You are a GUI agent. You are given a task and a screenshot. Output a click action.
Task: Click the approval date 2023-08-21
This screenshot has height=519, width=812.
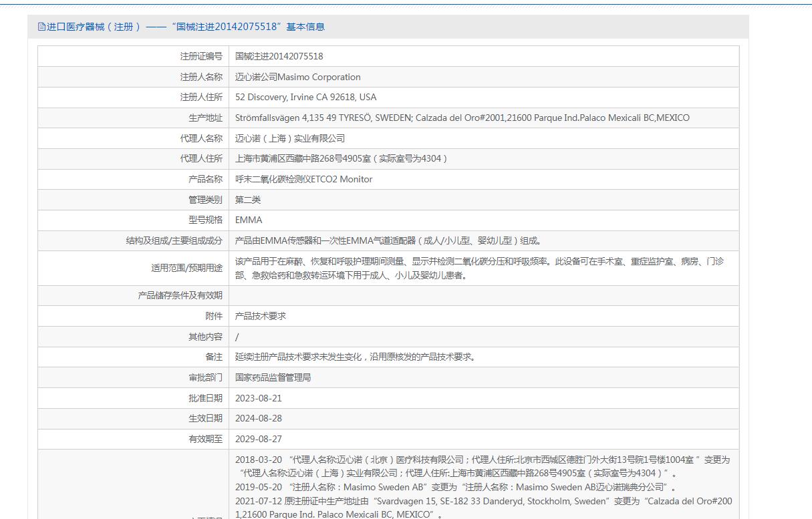[x=259, y=398]
